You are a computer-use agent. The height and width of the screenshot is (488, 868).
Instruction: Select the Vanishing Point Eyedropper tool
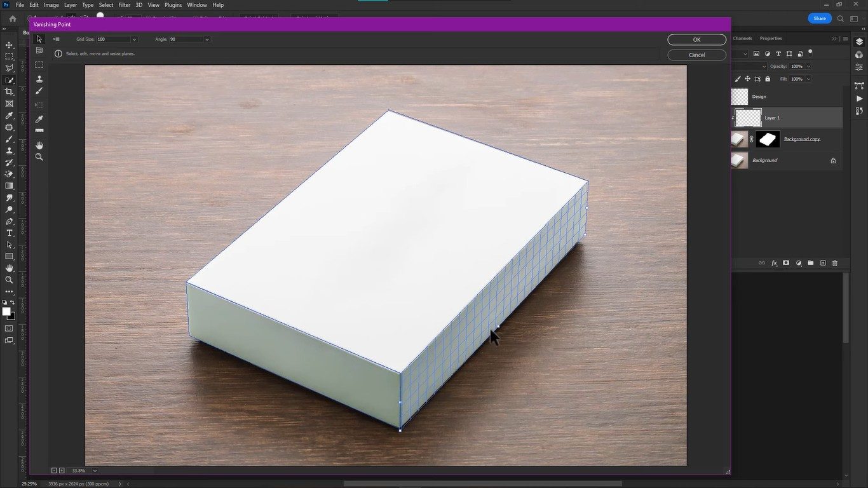pos(39,119)
